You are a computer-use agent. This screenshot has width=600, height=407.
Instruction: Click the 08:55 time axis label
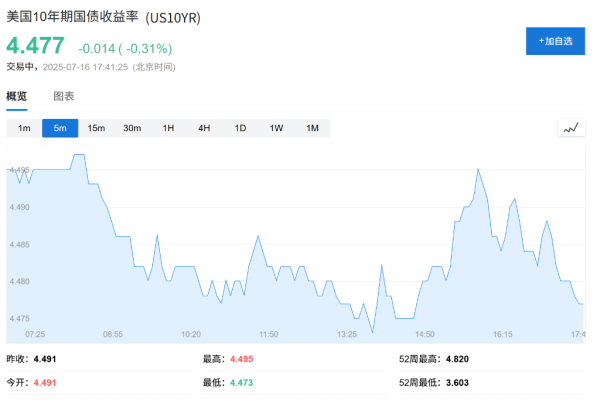[x=113, y=334]
